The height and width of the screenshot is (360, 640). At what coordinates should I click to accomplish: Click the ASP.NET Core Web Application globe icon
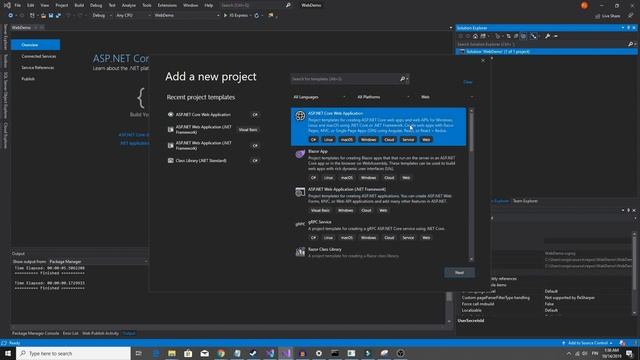pyautogui.click(x=300, y=116)
